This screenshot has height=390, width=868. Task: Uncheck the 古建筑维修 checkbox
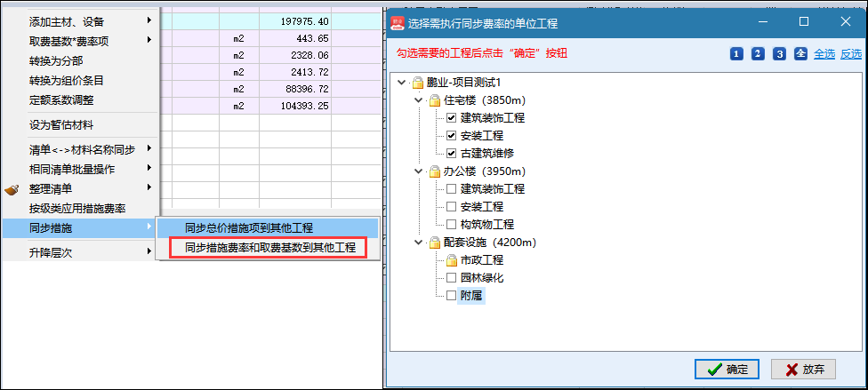[451, 154]
